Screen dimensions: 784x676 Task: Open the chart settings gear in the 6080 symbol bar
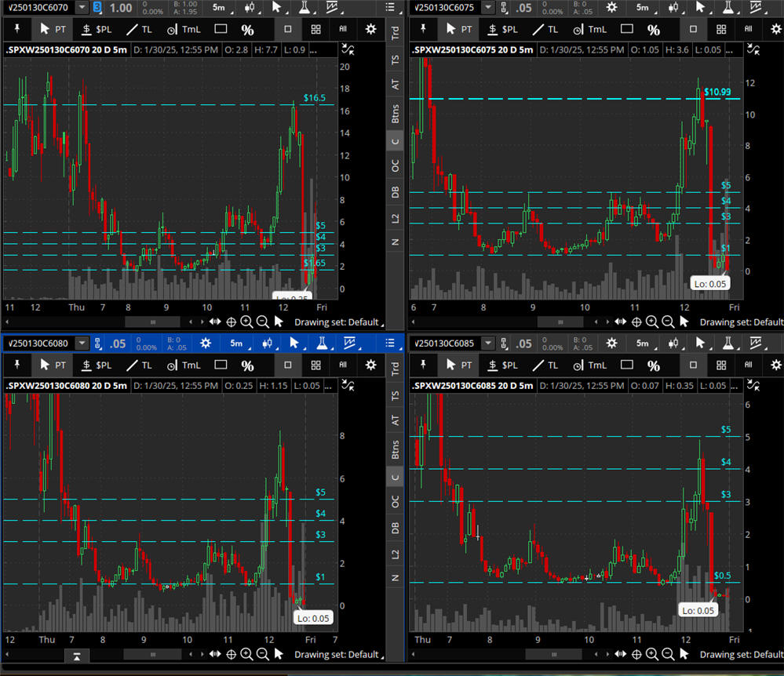206,343
